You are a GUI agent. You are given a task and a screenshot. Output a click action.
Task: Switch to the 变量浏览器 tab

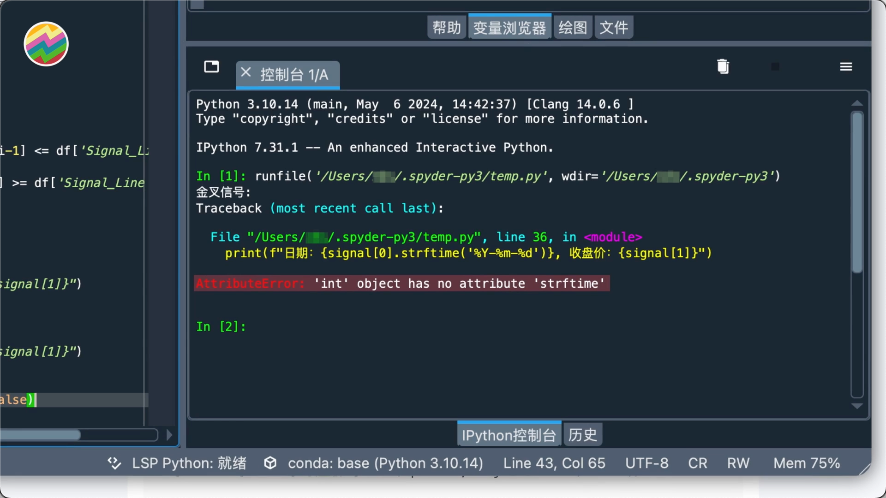510,28
